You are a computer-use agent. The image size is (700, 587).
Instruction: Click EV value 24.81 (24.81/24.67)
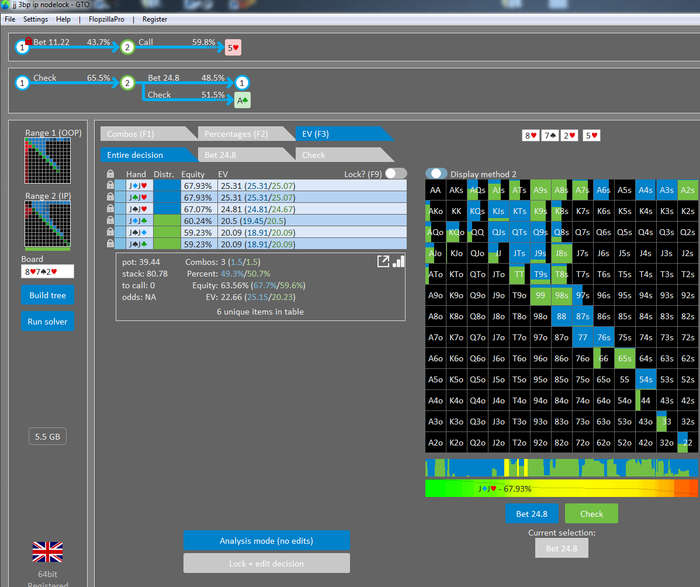point(258,208)
